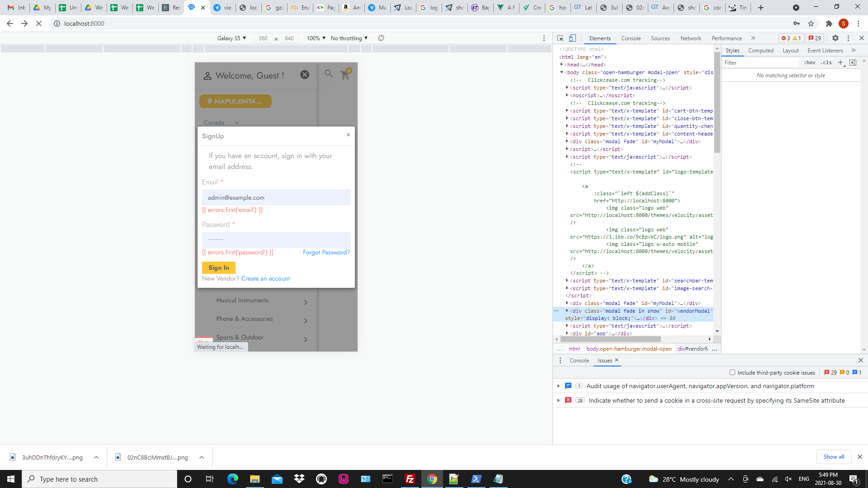Open Microsoft Edge from taskbar
Image resolution: width=868 pixels, height=488 pixels.
tap(232, 479)
